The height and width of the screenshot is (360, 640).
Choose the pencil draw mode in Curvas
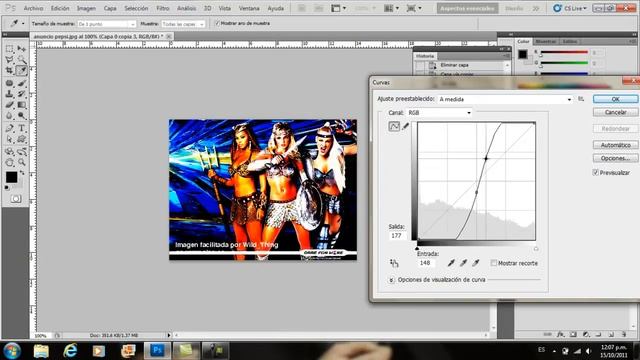(405, 127)
